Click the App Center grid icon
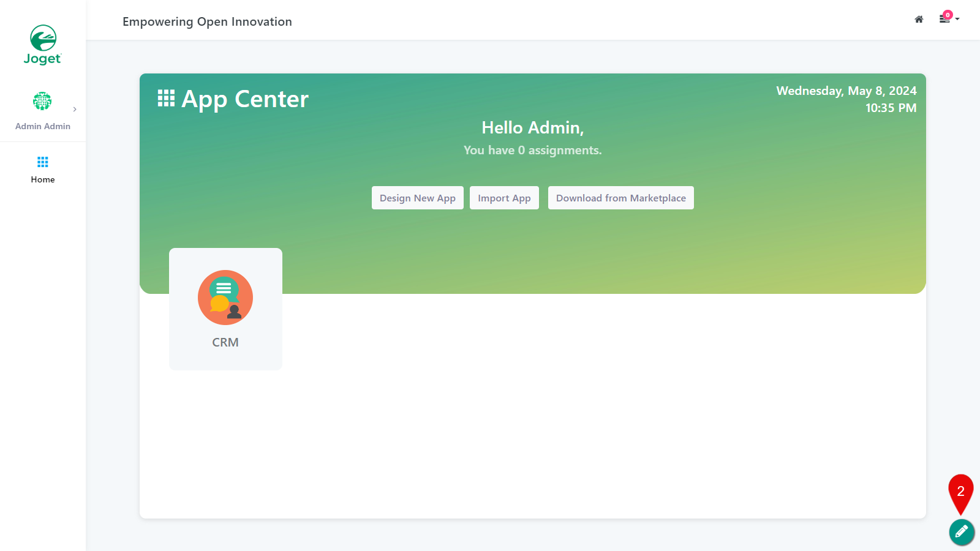 tap(166, 98)
